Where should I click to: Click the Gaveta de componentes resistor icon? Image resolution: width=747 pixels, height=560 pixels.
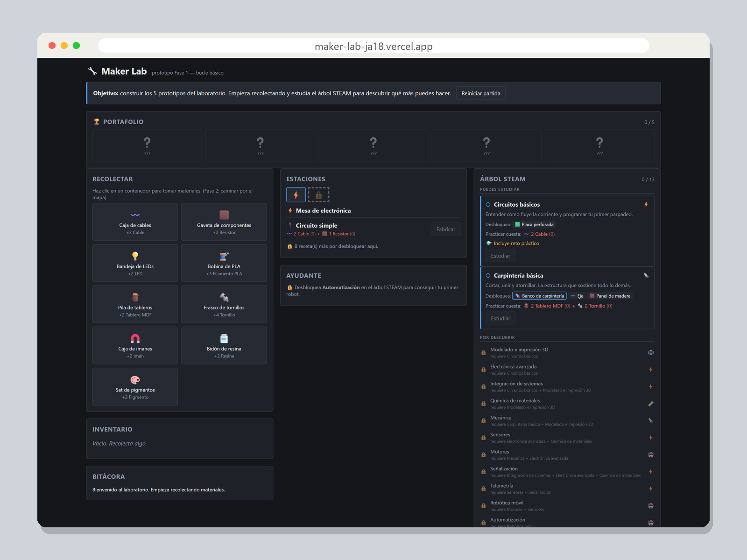point(224,215)
